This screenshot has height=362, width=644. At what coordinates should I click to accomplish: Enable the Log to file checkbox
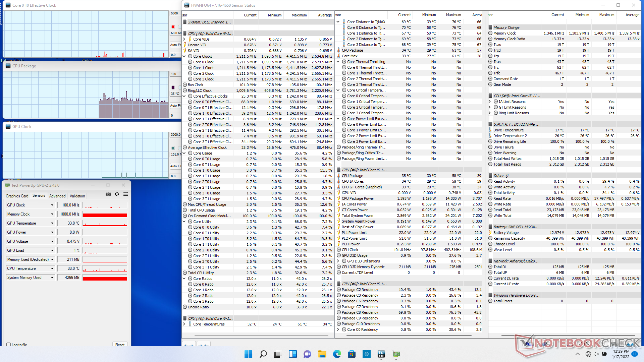point(9,344)
